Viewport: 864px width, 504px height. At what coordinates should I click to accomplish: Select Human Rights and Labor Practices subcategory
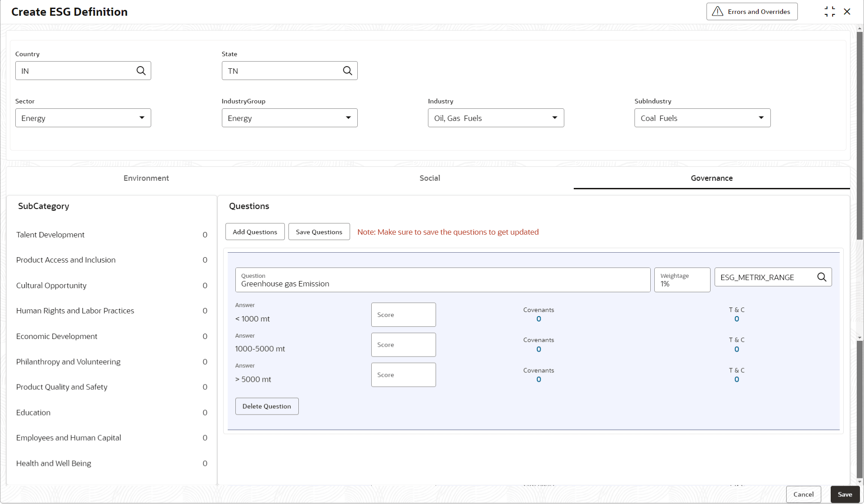(x=75, y=311)
